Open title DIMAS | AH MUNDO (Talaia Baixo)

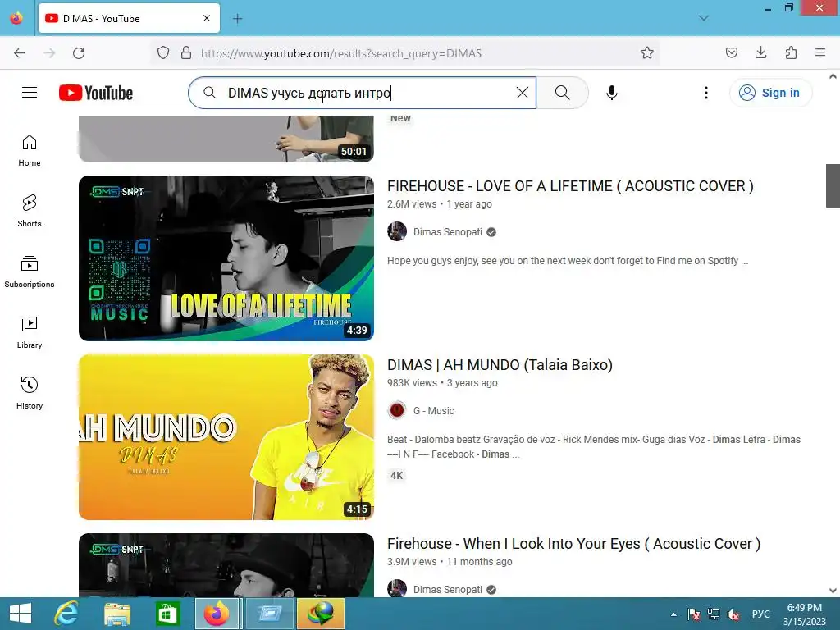point(500,365)
